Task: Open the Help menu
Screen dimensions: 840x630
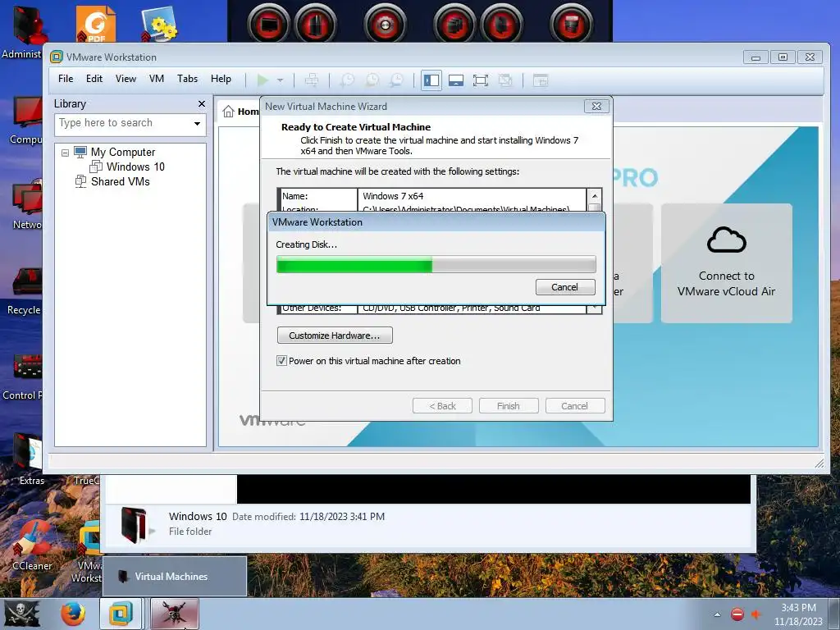Action: click(221, 79)
